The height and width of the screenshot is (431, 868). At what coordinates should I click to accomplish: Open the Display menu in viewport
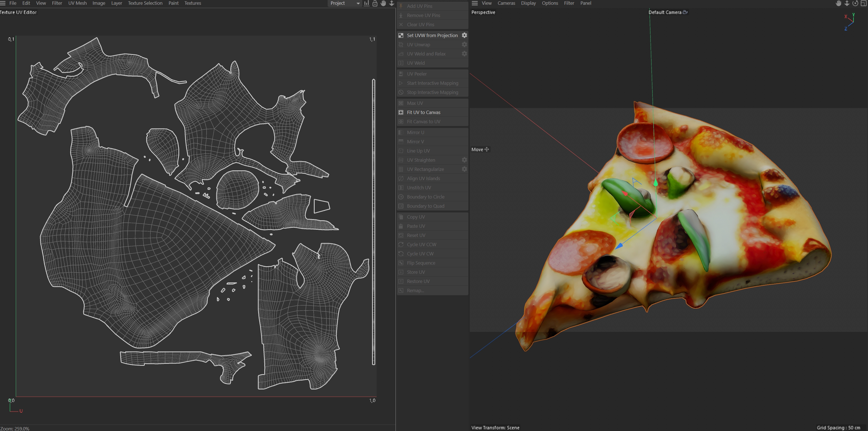[x=528, y=3]
